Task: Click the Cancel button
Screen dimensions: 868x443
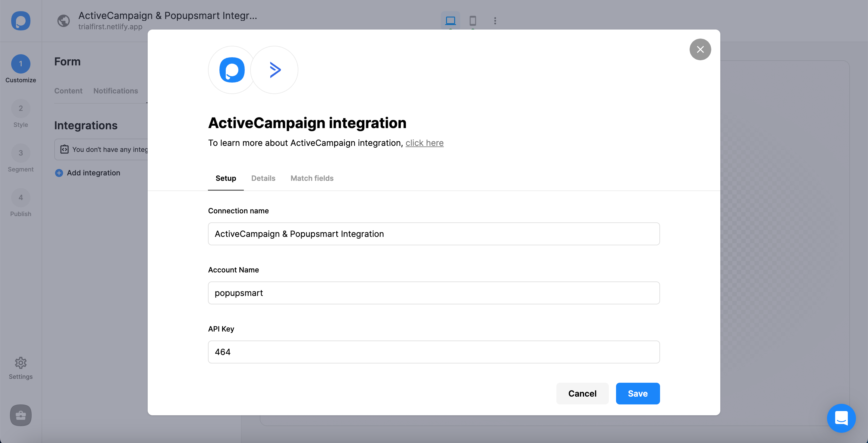Action: [582, 394]
